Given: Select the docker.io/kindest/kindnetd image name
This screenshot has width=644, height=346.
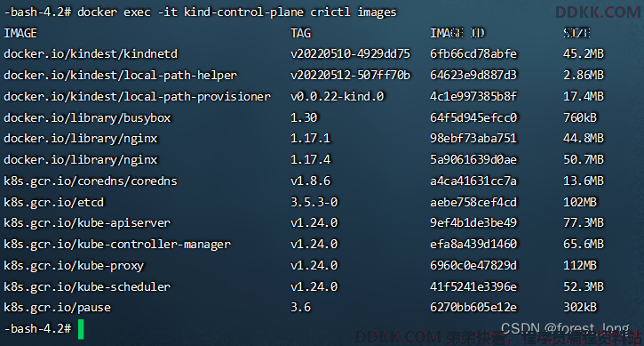Looking at the screenshot, I should 91,54.
